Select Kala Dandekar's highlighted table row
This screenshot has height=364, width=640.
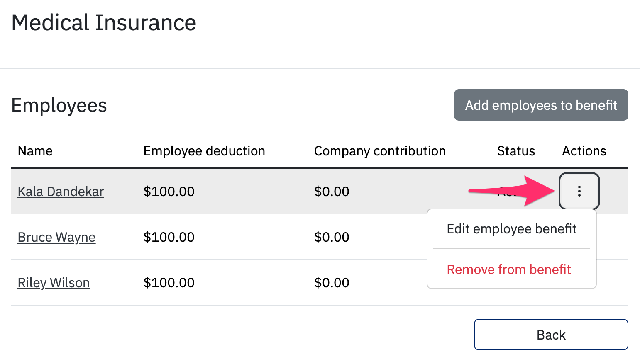[x=249, y=191]
